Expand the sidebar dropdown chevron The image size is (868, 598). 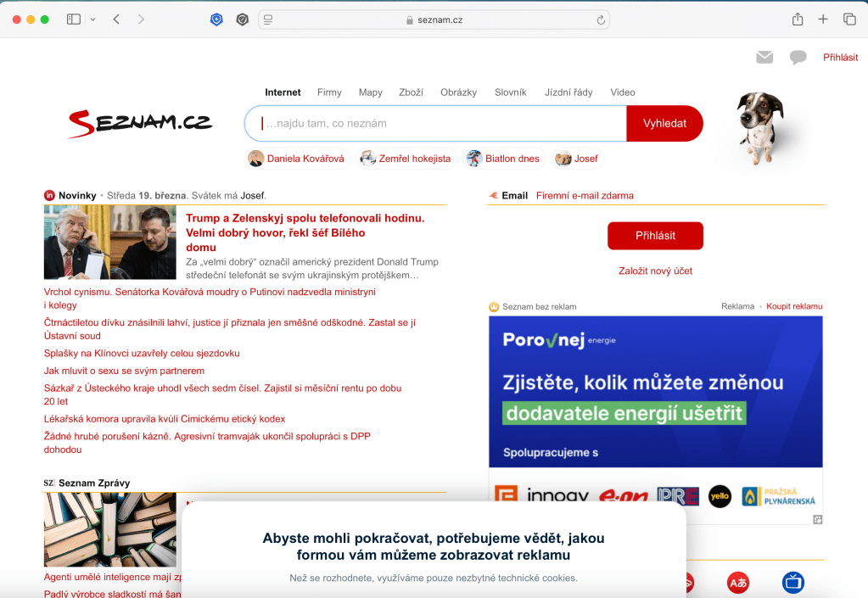pos(92,20)
